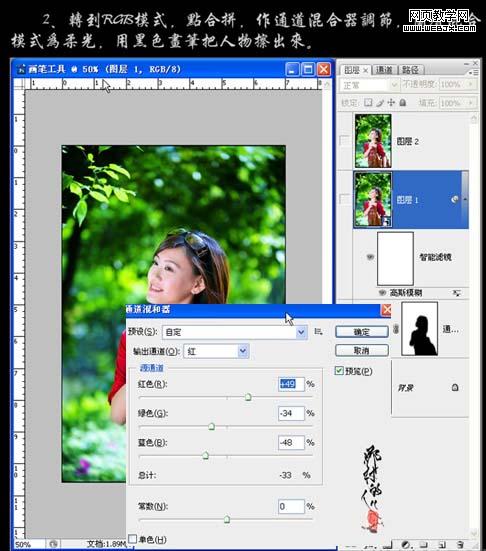Screen dimensions: 486x551
Task: Click the 不透明度 100% field
Action: (x=453, y=84)
